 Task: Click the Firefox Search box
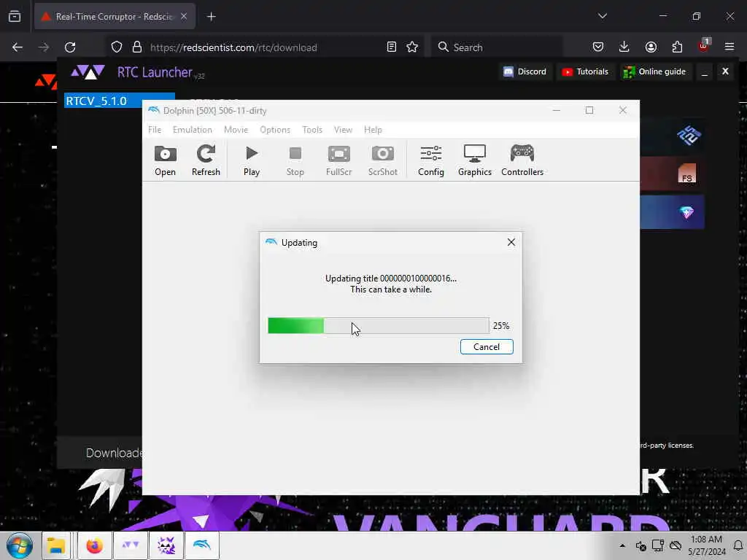(x=496, y=47)
